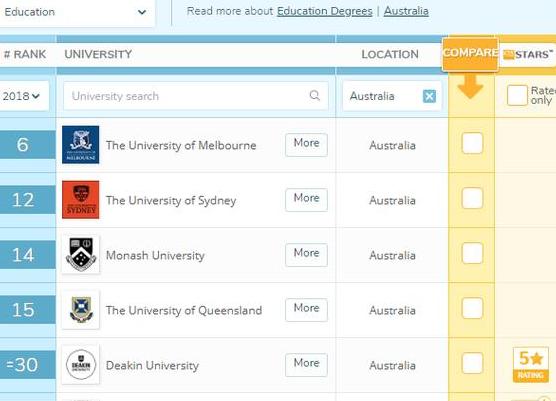Focus the University search input
The width and height of the screenshot is (556, 401).
[196, 96]
